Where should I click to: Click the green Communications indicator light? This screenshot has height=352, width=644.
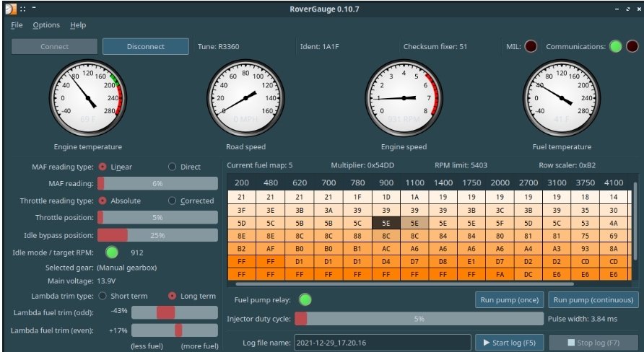615,47
